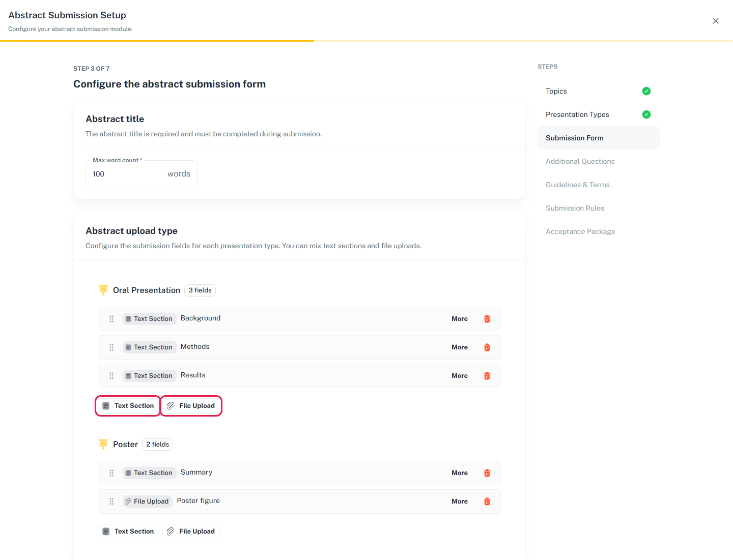
Task: Delete the Background text section
Action: 487,319
